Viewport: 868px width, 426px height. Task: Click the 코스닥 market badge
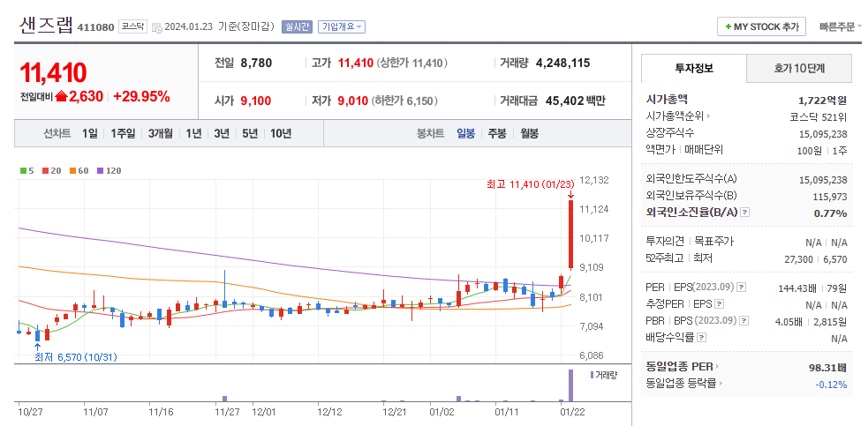click(x=132, y=26)
